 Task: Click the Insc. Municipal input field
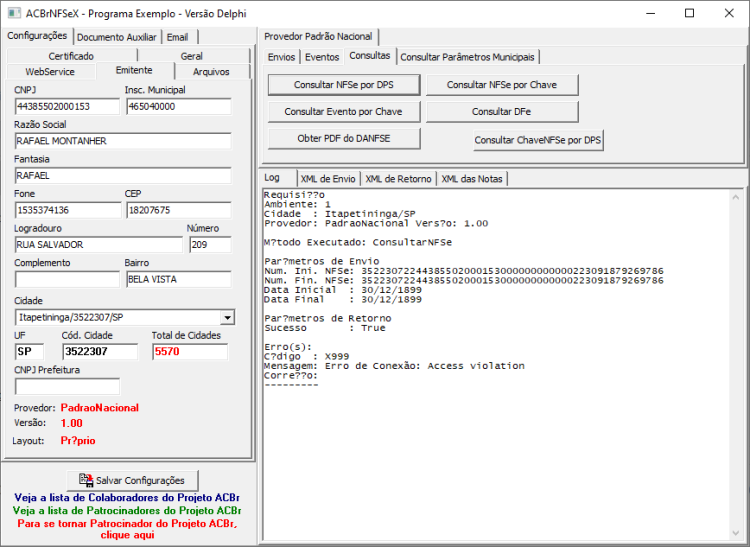[x=178, y=107]
